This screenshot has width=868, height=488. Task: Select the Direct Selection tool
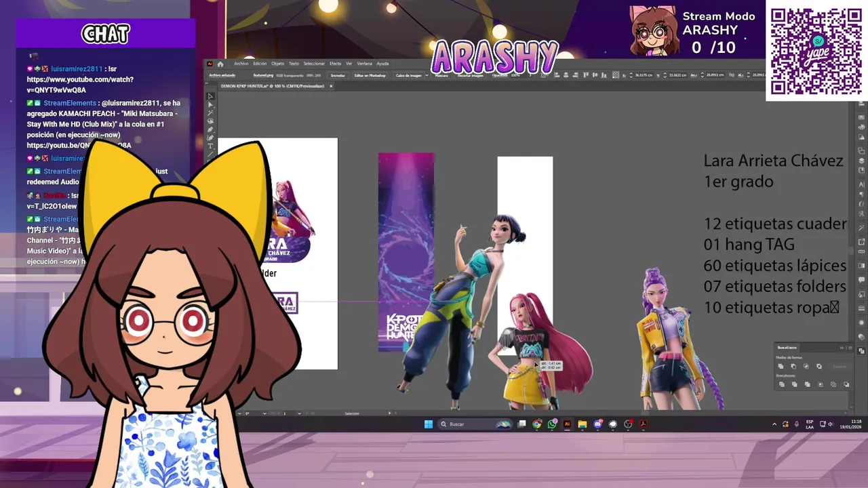tap(210, 104)
